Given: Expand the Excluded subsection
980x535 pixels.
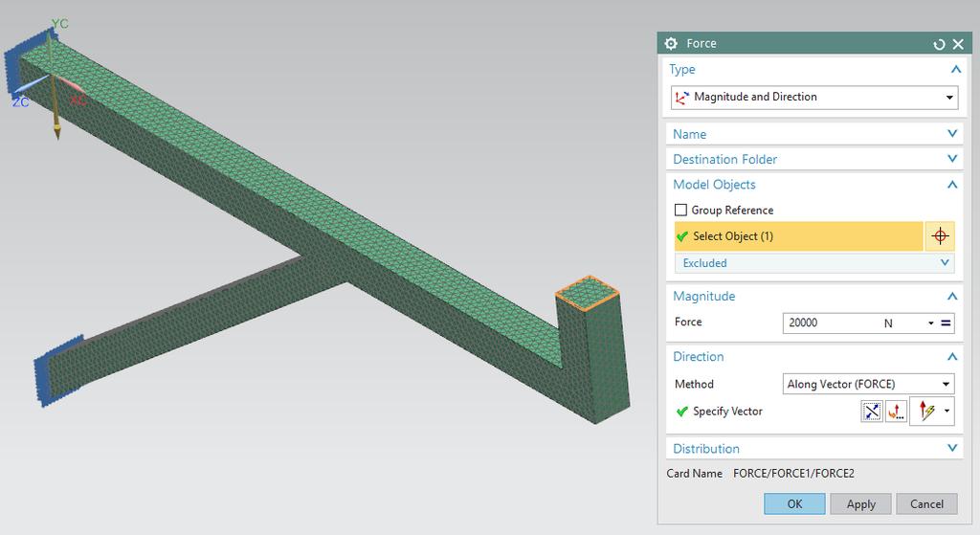Looking at the screenshot, I should pyautogui.click(x=945, y=263).
